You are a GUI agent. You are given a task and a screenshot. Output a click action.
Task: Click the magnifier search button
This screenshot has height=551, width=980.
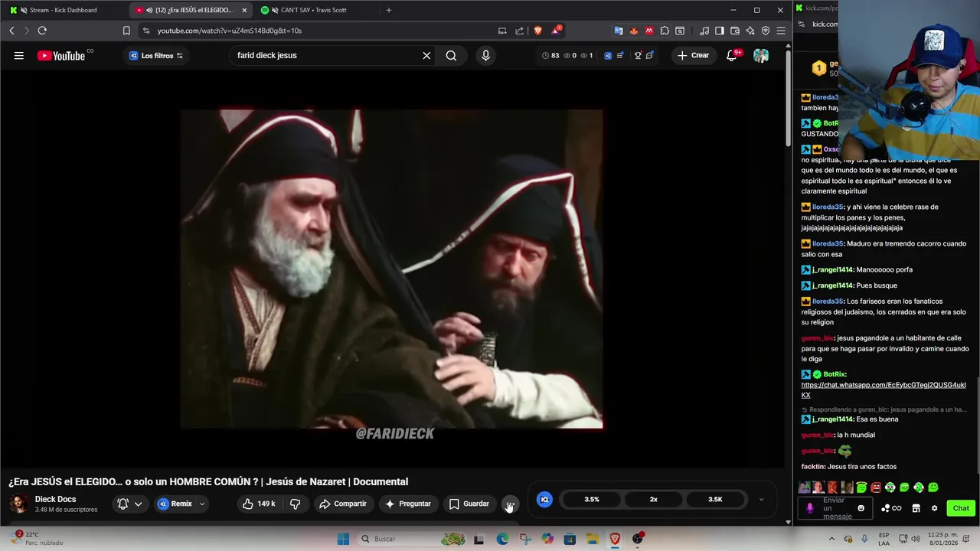tap(451, 55)
